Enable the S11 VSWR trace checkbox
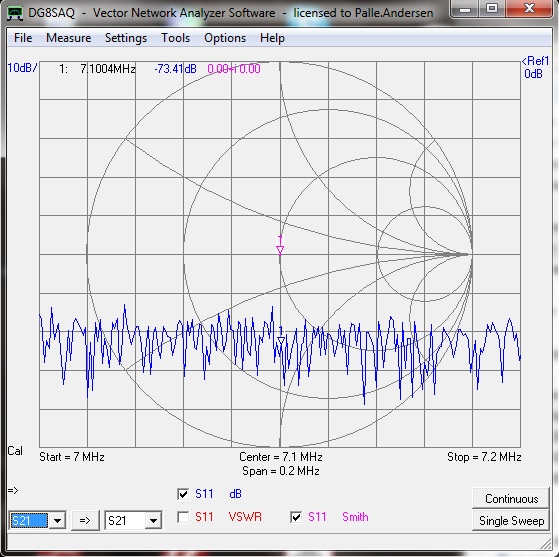Image resolution: width=559 pixels, height=557 pixels. click(x=183, y=517)
